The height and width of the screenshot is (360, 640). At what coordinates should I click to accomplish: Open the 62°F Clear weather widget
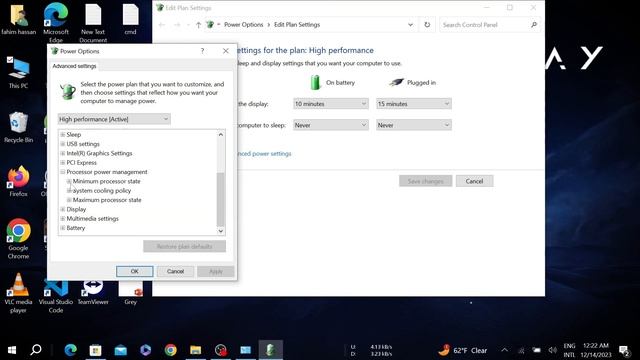pyautogui.click(x=463, y=350)
